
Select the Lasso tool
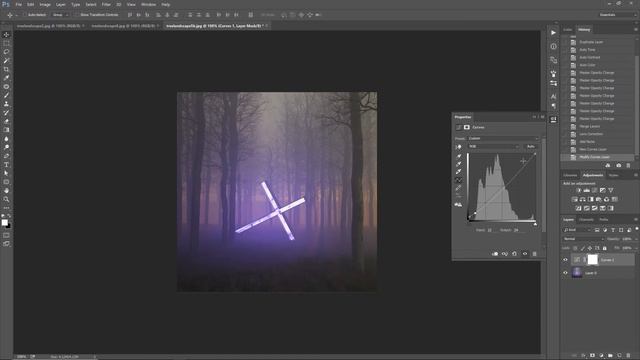6,52
